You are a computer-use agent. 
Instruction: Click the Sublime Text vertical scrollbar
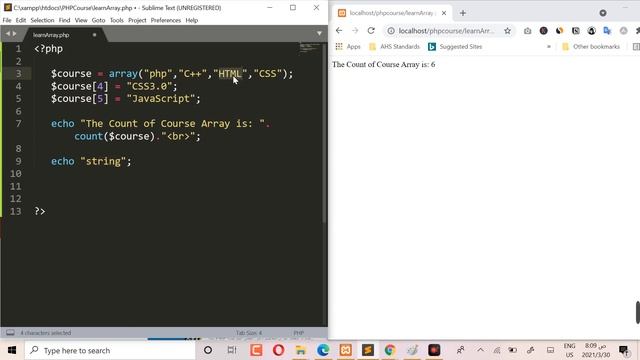[x=324, y=133]
